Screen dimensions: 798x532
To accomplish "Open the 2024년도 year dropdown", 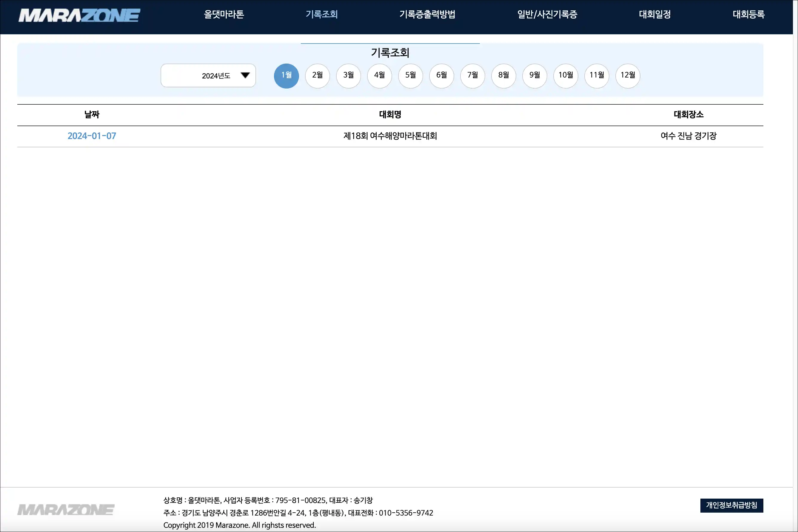I will [208, 75].
